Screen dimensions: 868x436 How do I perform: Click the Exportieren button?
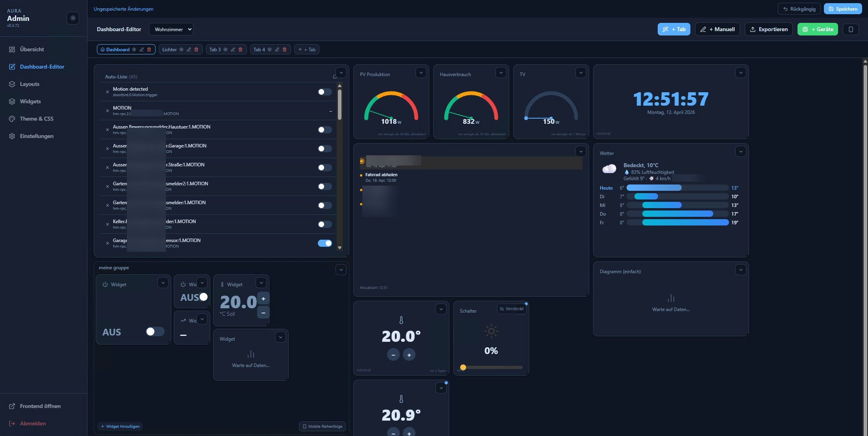pyautogui.click(x=768, y=29)
